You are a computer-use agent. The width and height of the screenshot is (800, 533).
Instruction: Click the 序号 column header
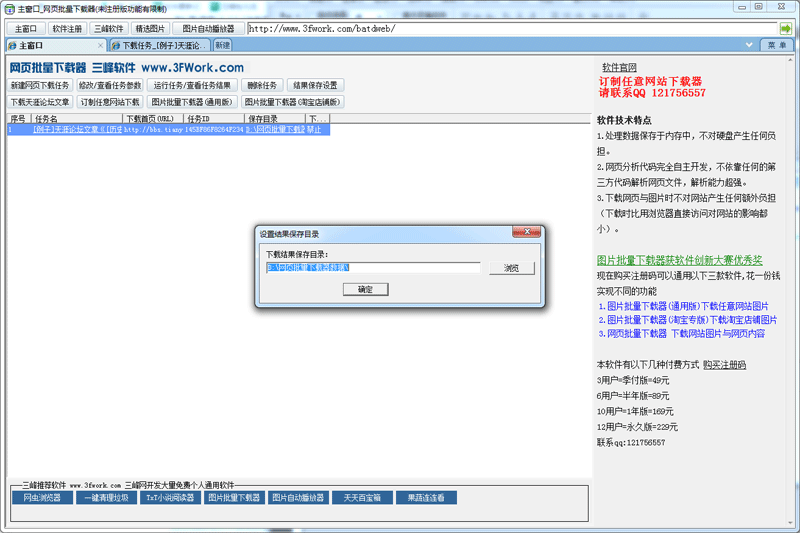19,118
